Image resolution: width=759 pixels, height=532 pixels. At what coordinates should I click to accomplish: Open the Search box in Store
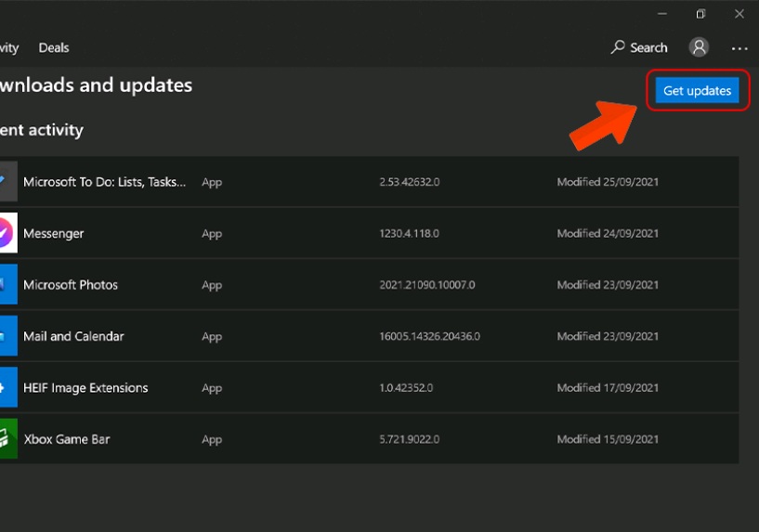639,47
